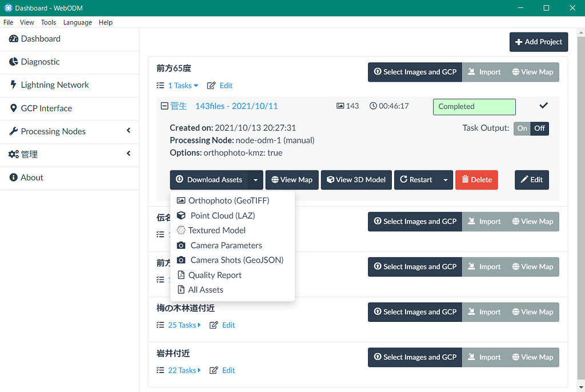Click the WebODM logo in title bar
This screenshot has height=392, width=585.
(x=8, y=8)
